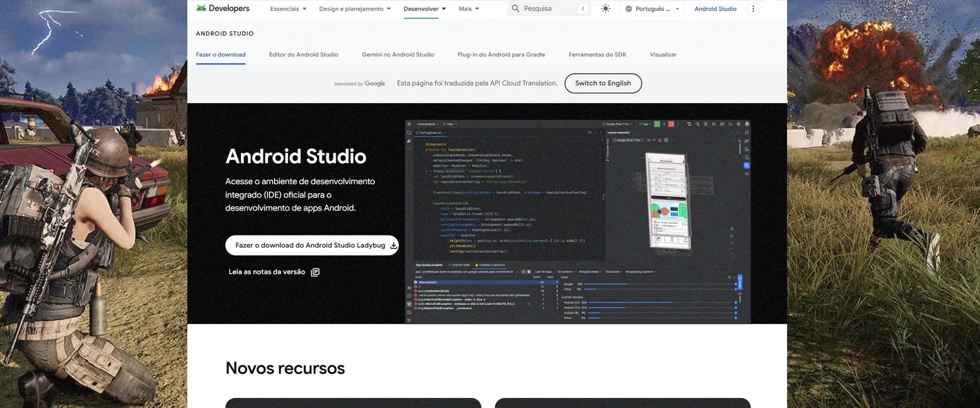The height and width of the screenshot is (408, 980).
Task: Click the translated by Google logo
Action: tap(359, 83)
